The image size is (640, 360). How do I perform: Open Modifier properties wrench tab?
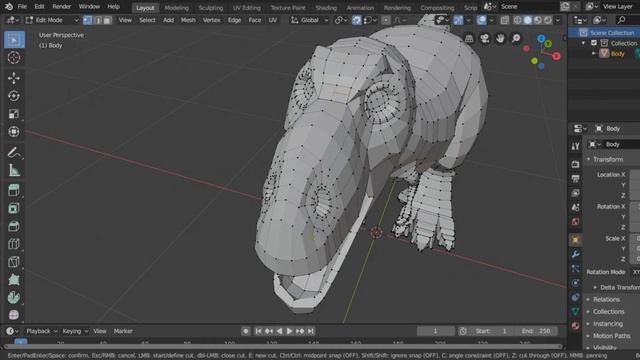click(576, 254)
